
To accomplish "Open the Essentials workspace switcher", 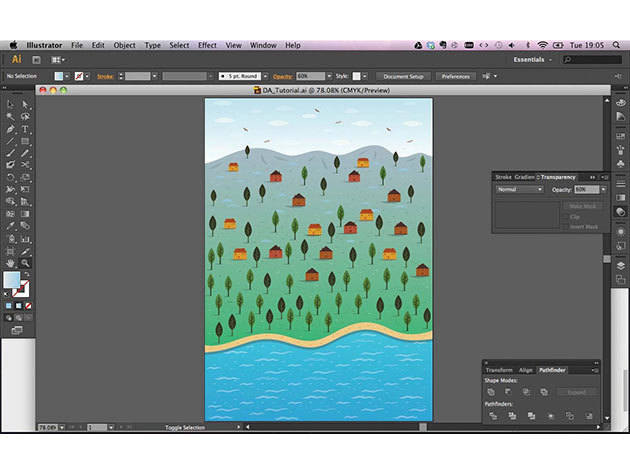I will tap(533, 60).
